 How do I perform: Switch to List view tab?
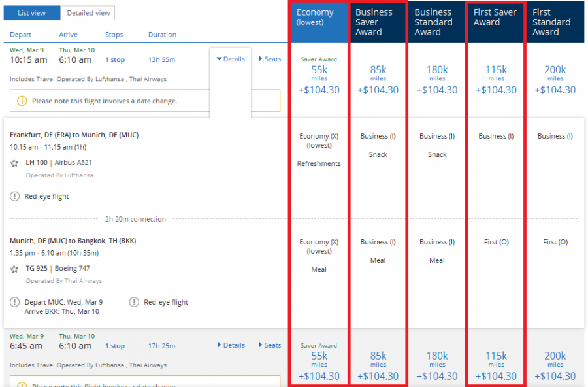32,13
